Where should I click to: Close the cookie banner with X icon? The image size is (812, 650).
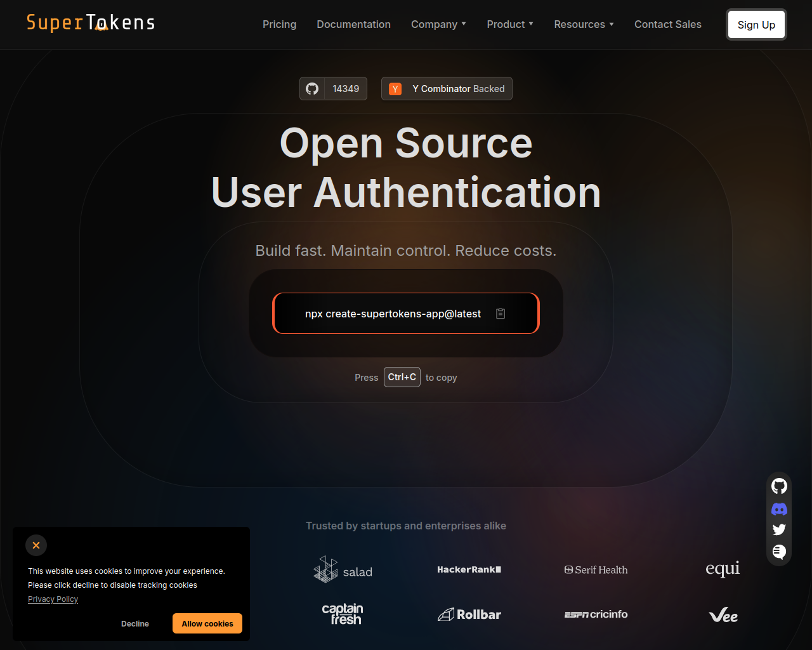coord(36,545)
